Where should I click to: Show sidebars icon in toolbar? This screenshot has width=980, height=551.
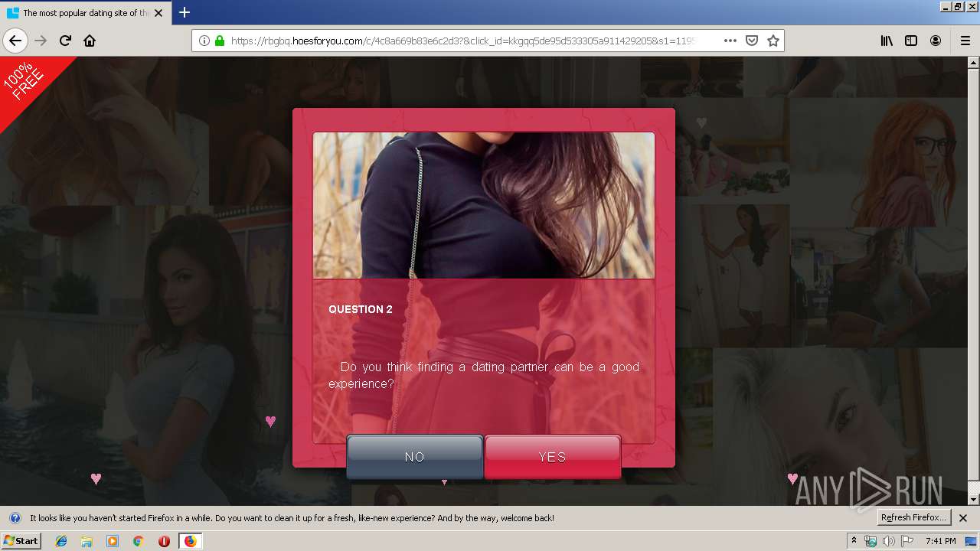(911, 41)
